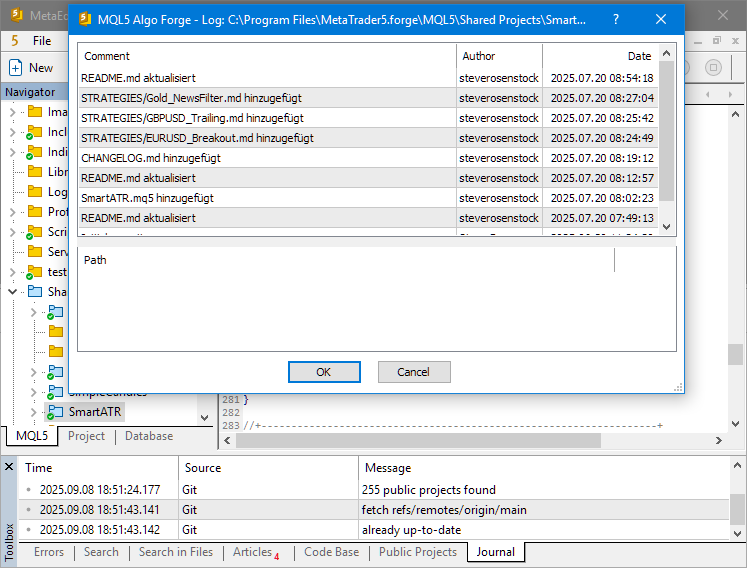
Task: Select commit 'STRATEGIES/Gold_NewsFilter.md hinzugefügt'
Action: point(368,98)
